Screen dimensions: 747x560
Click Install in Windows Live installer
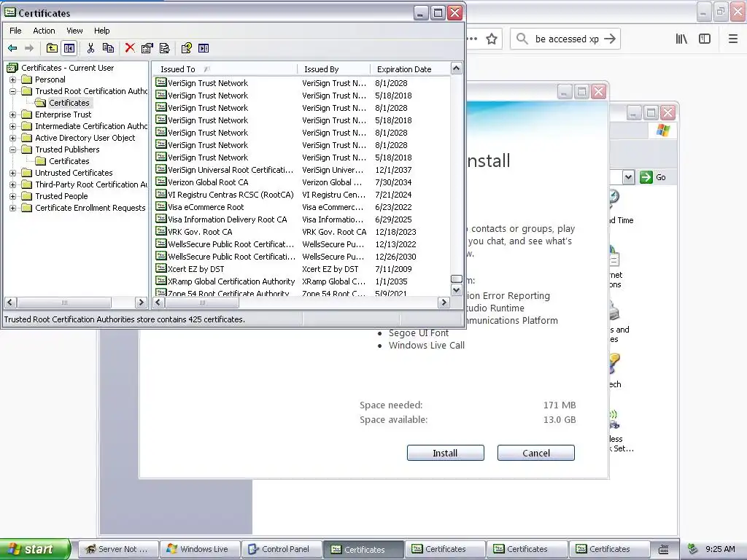pos(446,453)
